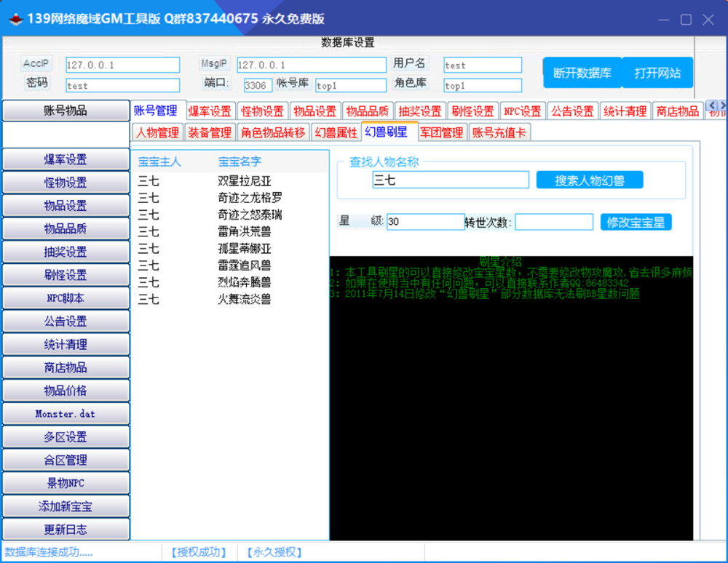
Task: Focus the 转世次数 input field
Action: pos(554,222)
